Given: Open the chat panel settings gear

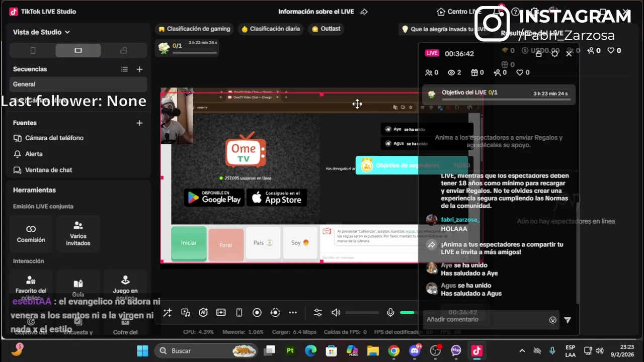Looking at the screenshot, I should point(554,53).
